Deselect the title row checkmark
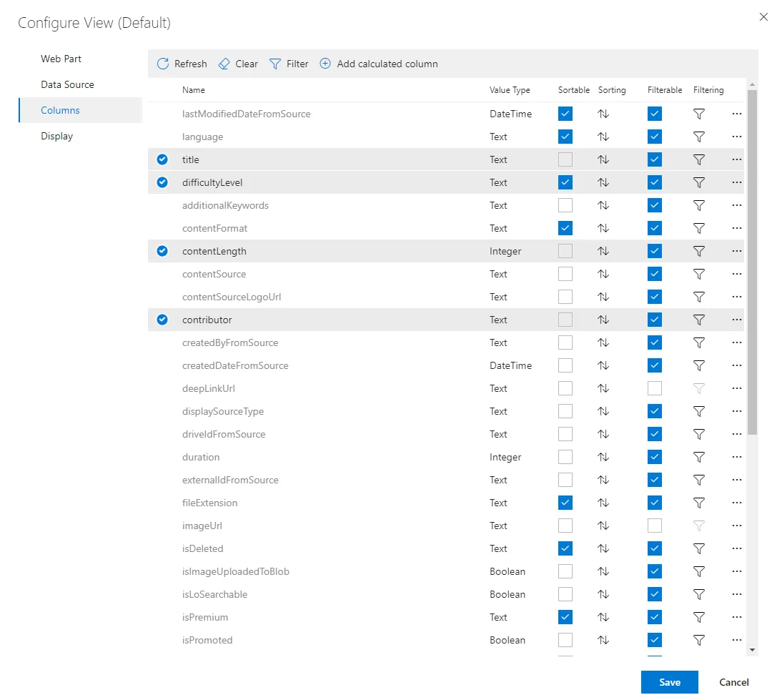 pyautogui.click(x=162, y=159)
